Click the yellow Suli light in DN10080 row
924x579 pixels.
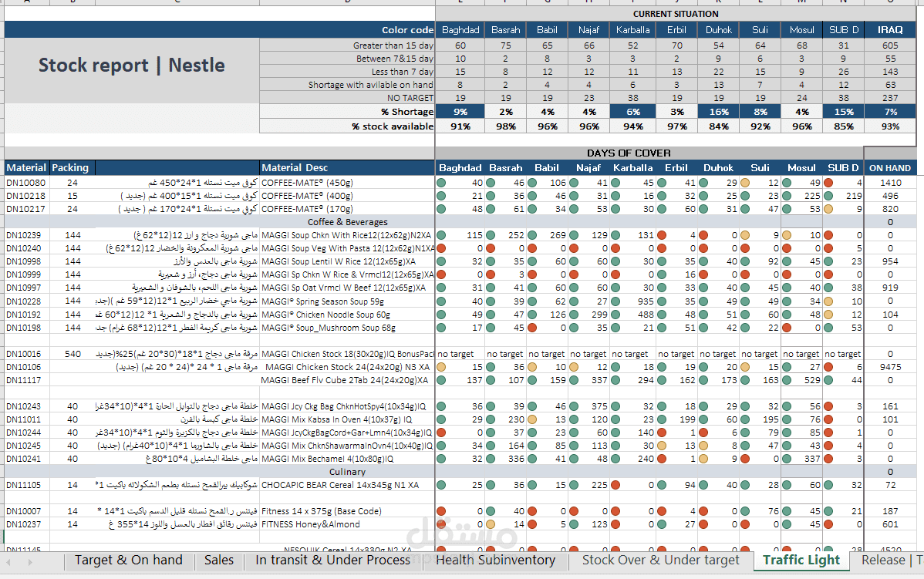(x=745, y=183)
